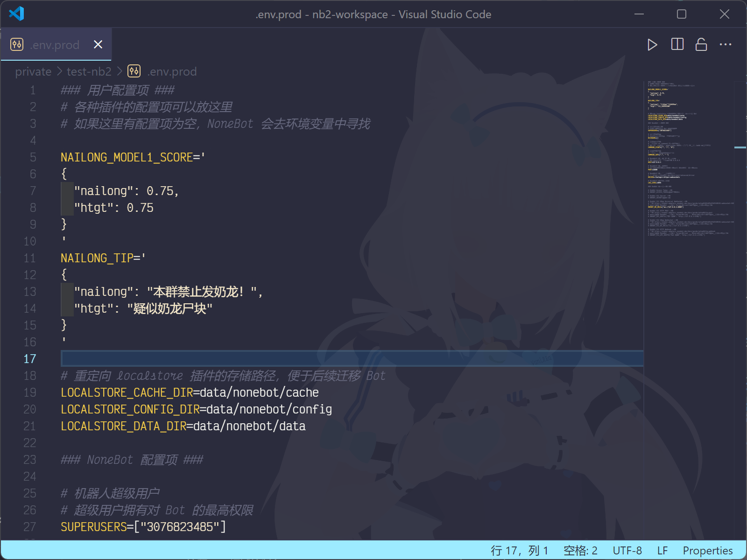The image size is (747, 560).
Task: Change indentation via '空格: 2' status item
Action: [580, 551]
